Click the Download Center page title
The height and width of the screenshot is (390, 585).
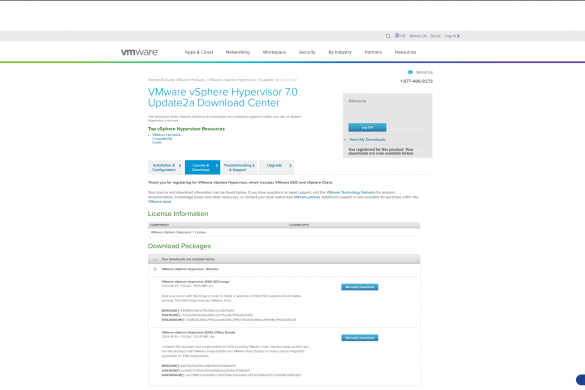(x=223, y=97)
